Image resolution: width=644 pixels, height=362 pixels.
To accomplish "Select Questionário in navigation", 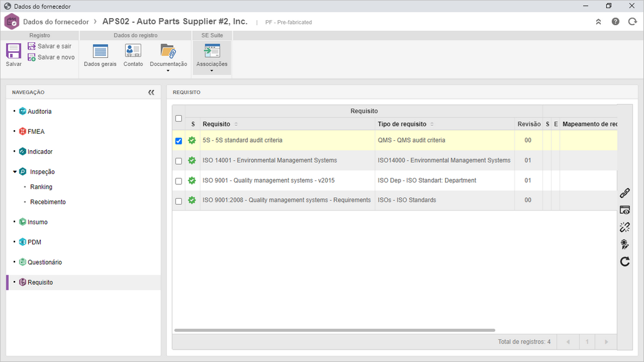I will click(45, 263).
